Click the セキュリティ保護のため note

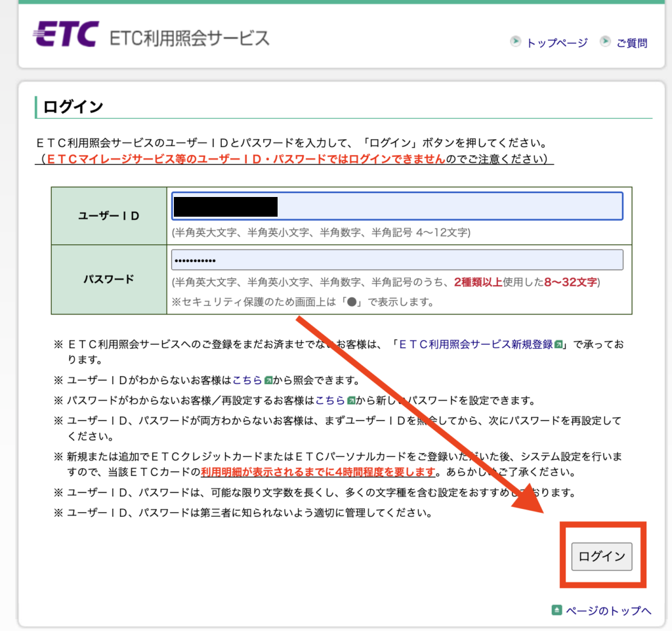[x=303, y=302]
